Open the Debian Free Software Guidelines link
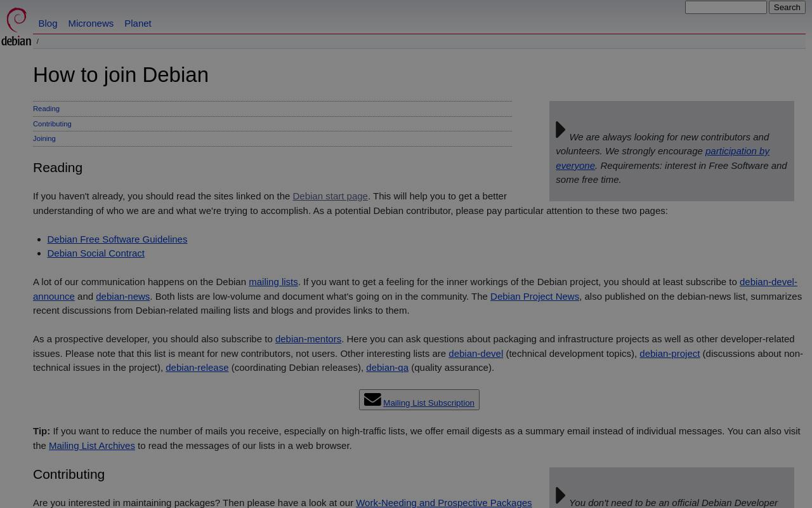 (x=117, y=239)
